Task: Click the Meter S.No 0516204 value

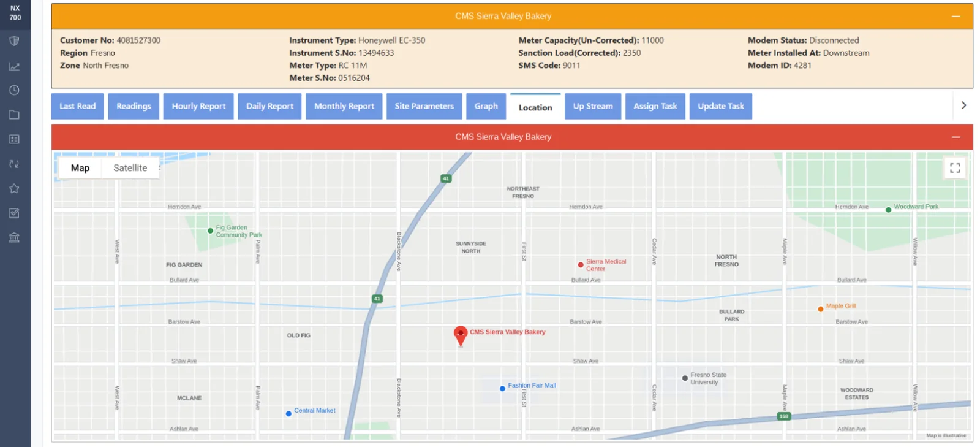Action: point(354,78)
